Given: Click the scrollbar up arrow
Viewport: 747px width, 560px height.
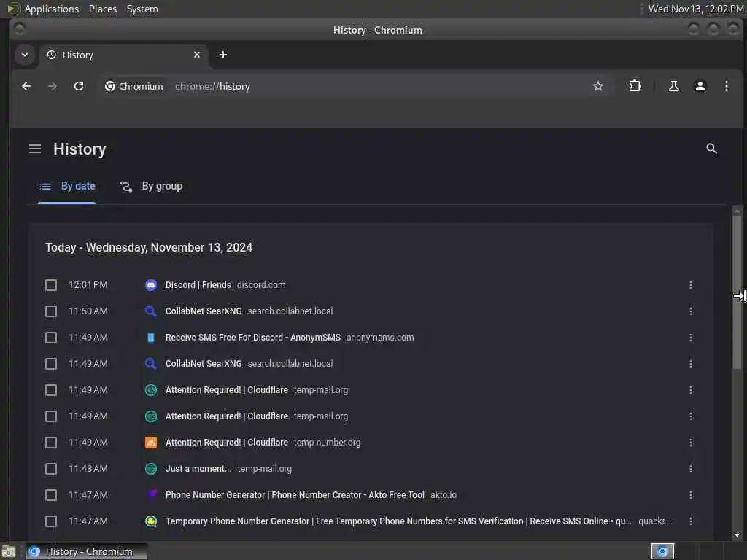Looking at the screenshot, I should coord(737,211).
